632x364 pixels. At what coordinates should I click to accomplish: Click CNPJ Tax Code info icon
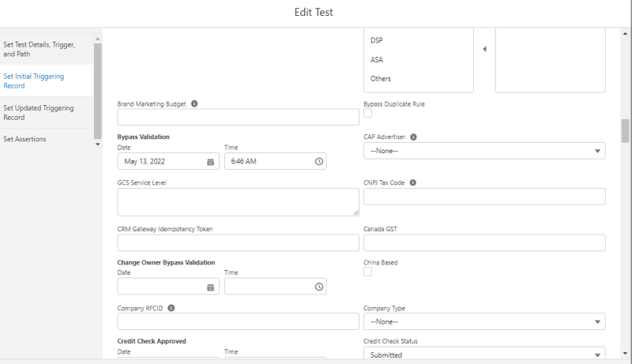click(413, 182)
